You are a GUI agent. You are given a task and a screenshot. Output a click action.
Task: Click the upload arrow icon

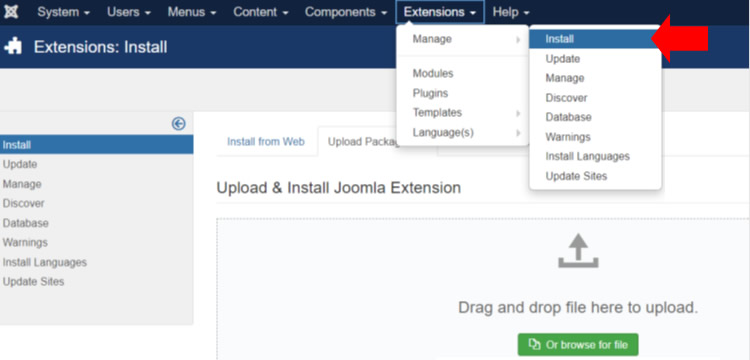[578, 251]
